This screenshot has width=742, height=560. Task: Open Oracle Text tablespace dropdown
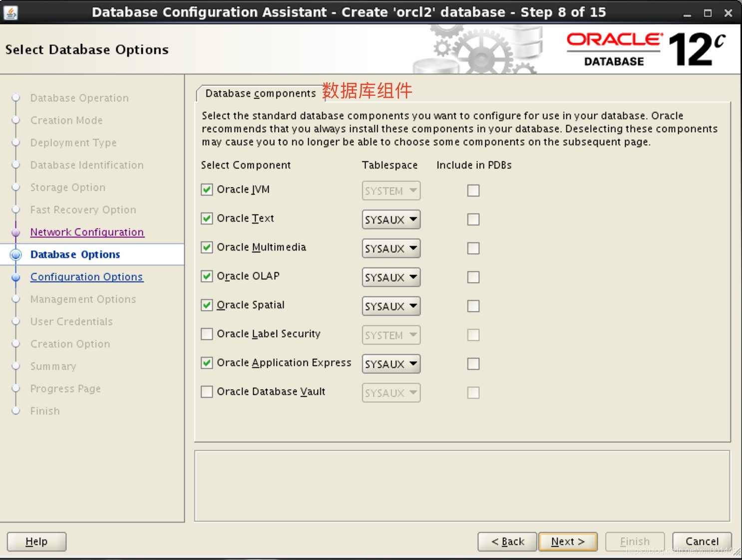point(391,220)
